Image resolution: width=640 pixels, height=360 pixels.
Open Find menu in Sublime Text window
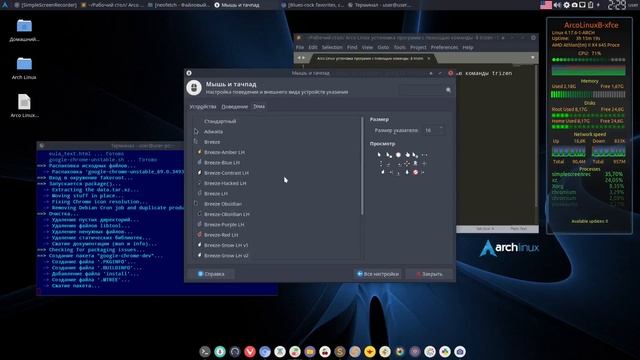coord(352,47)
